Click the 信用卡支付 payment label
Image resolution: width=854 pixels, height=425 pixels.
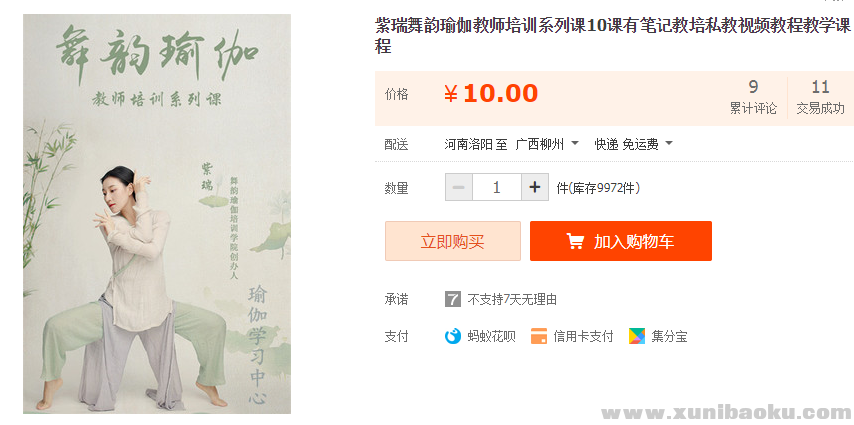583,336
